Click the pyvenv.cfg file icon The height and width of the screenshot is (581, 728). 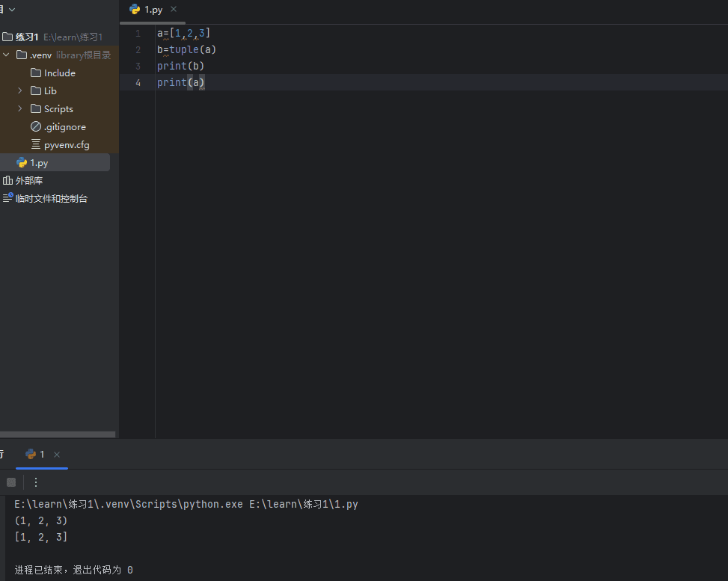[36, 145]
